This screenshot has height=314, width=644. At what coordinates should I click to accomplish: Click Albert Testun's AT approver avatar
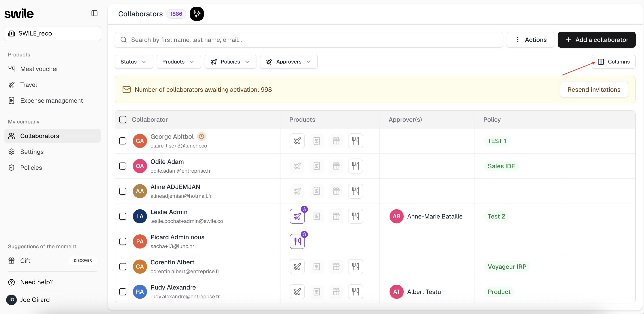coord(396,292)
